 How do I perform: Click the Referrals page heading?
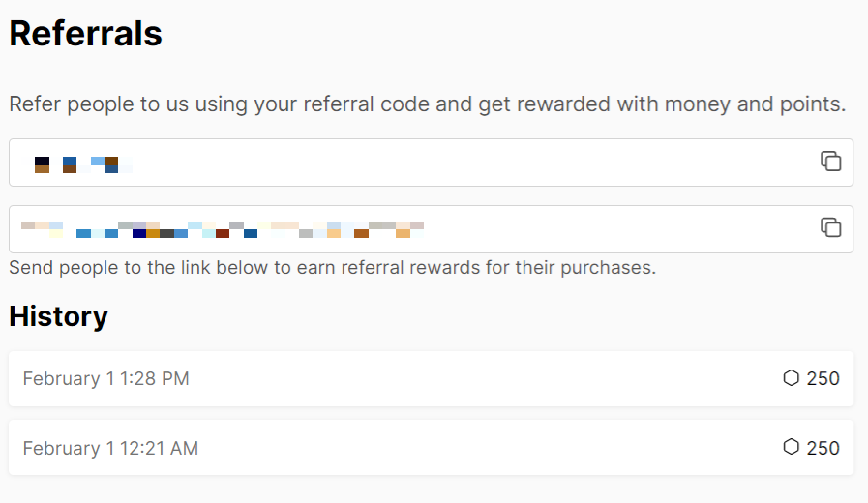coord(86,33)
